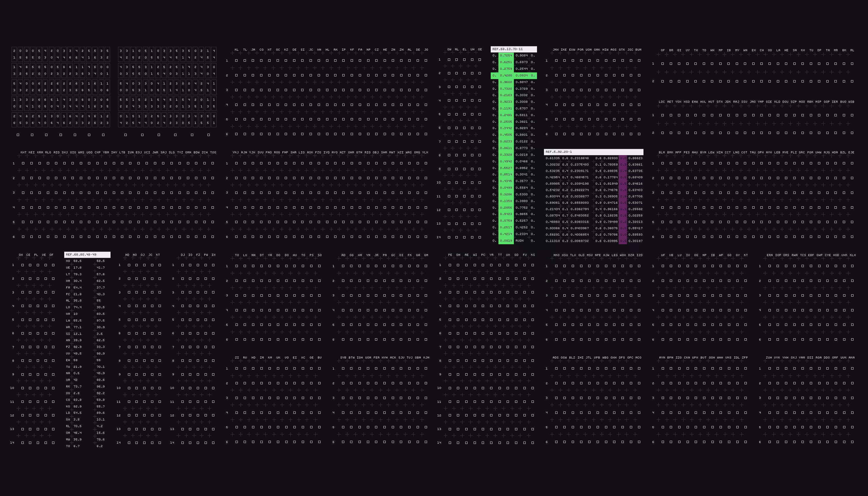Click the SVB column header label
This screenshot has width=868, height=496.
[x=343, y=358]
